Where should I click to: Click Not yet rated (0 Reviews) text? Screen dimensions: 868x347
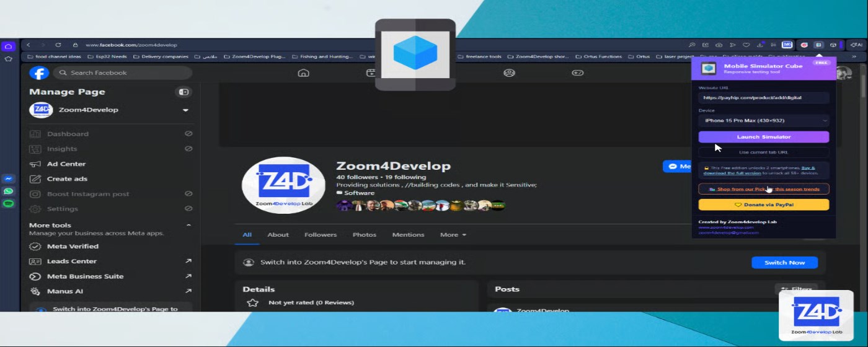[x=311, y=303]
